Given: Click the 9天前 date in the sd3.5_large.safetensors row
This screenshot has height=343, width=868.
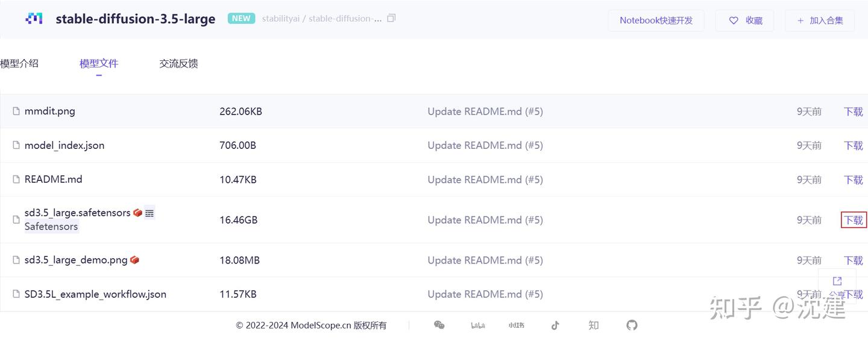Looking at the screenshot, I should (x=809, y=220).
